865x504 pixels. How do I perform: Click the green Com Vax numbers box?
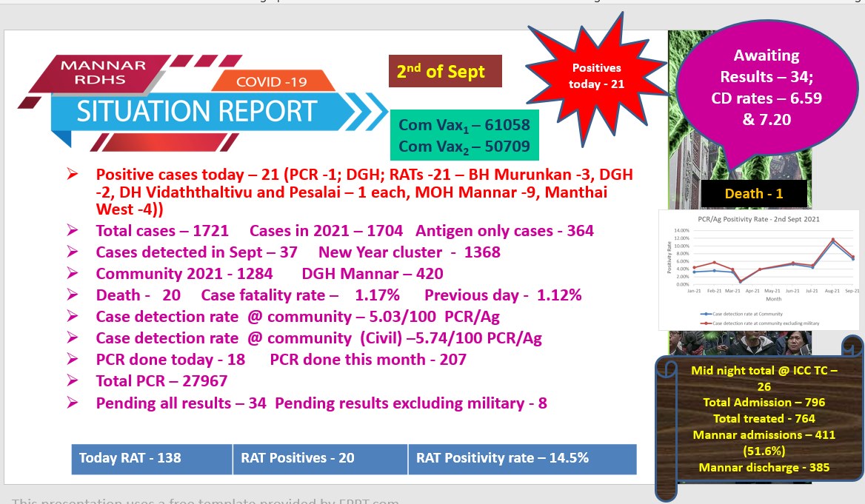(464, 135)
